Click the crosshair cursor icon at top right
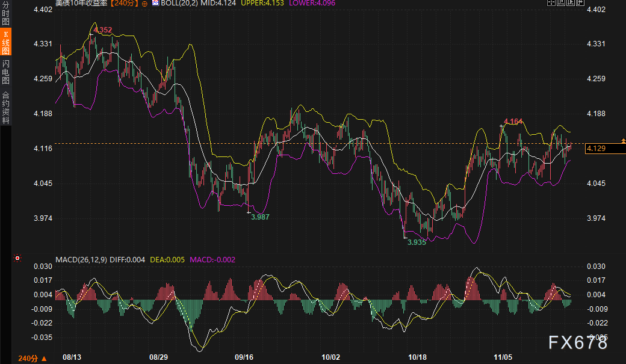This screenshot has height=364, width=626. [550, 3]
